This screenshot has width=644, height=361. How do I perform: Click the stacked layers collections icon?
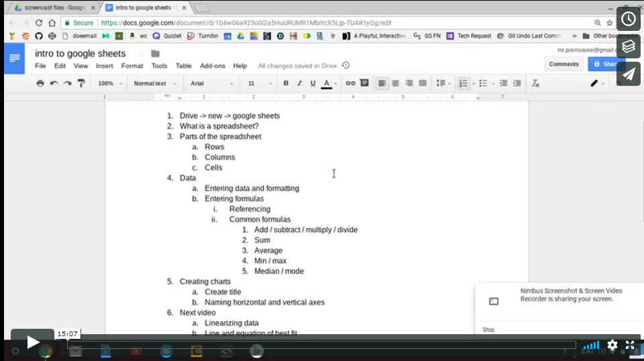point(629,46)
